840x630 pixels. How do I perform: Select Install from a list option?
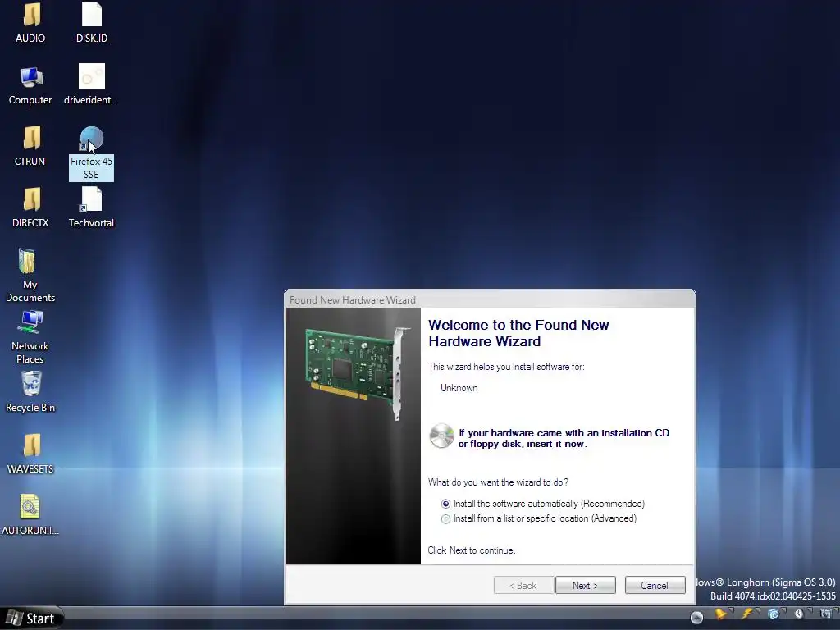coord(539,518)
